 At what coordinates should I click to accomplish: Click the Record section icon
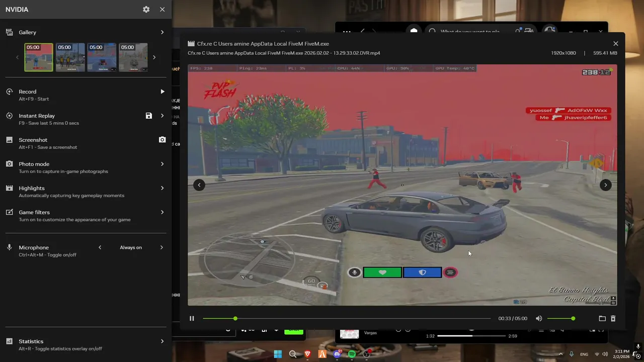[9, 92]
